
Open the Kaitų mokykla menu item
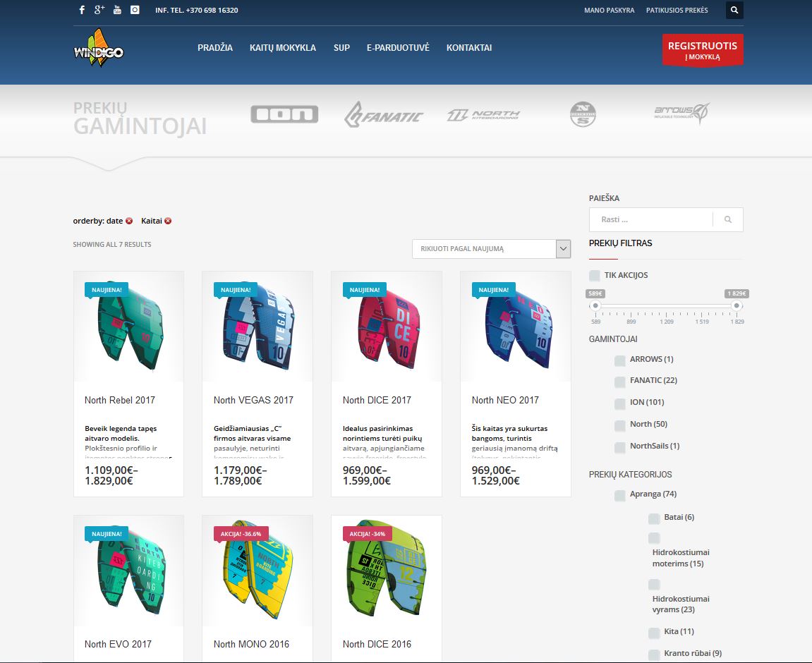[x=282, y=48]
